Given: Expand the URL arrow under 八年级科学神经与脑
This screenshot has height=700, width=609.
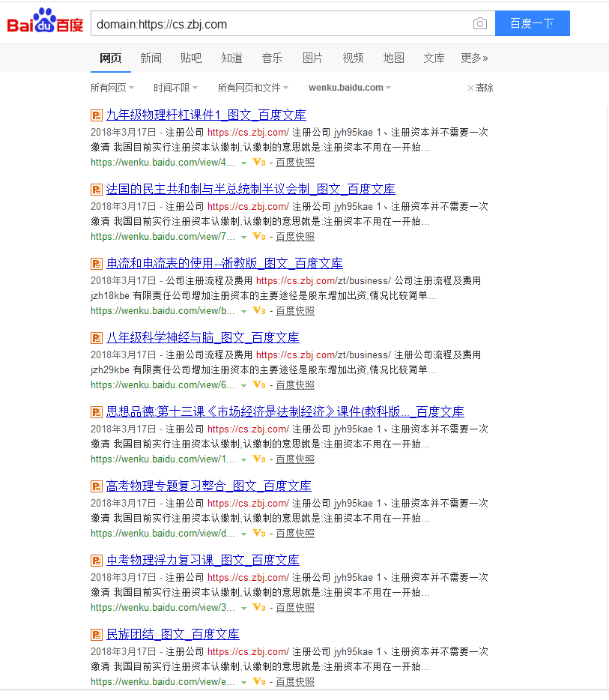Looking at the screenshot, I should click(243, 385).
